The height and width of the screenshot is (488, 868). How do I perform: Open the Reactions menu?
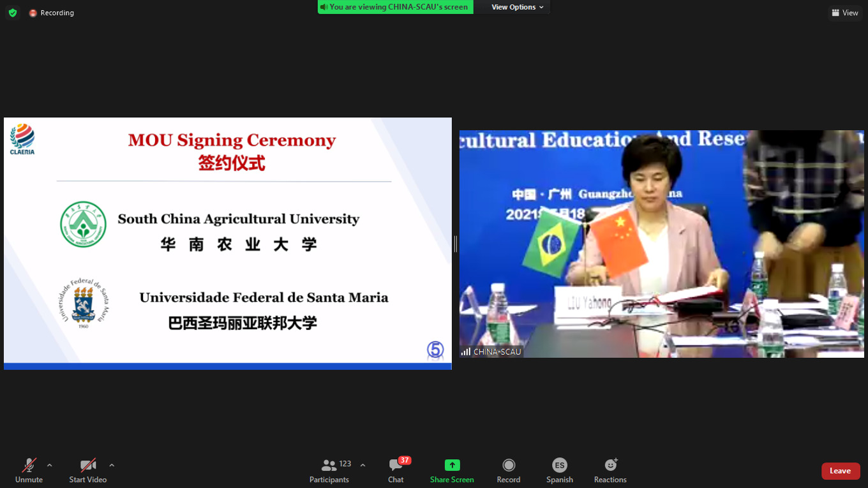tap(610, 471)
